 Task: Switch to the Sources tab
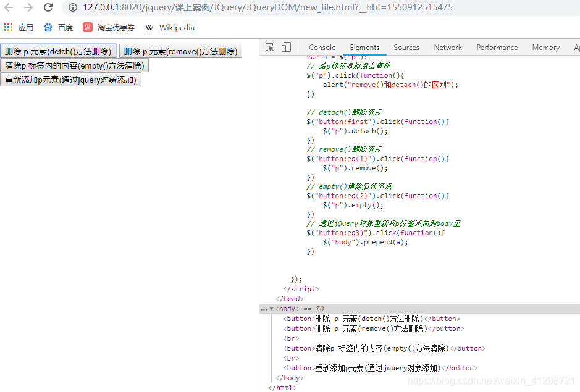click(x=406, y=48)
